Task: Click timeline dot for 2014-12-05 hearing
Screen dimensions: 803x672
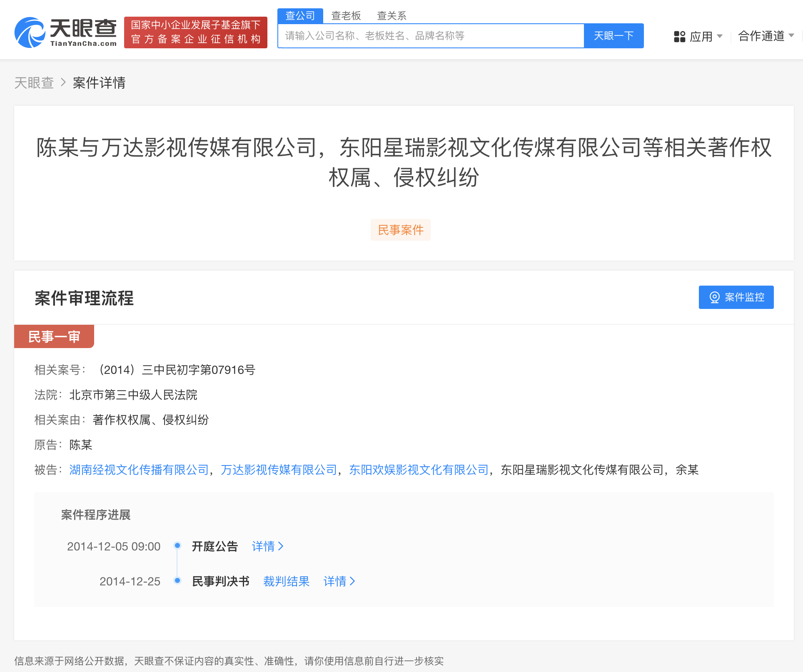Action: pyautogui.click(x=177, y=545)
